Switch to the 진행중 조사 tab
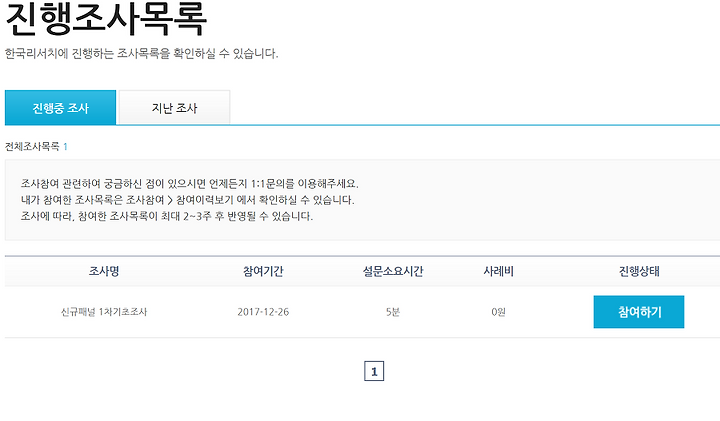The image size is (720, 421). tap(60, 107)
